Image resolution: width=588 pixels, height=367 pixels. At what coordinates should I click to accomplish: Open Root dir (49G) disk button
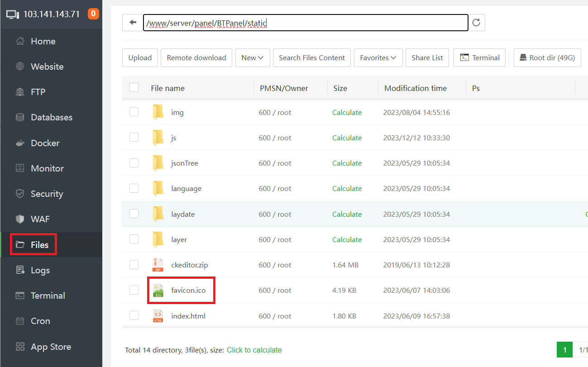(547, 58)
